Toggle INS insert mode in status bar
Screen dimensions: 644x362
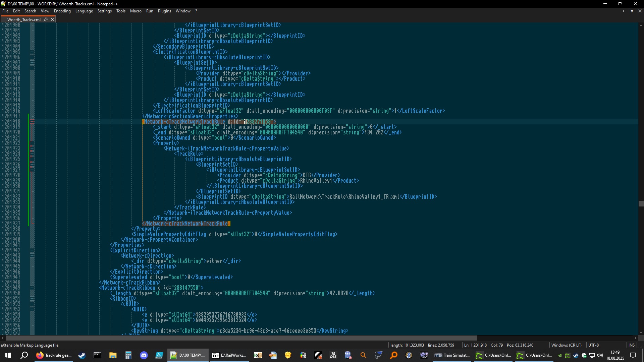point(631,345)
